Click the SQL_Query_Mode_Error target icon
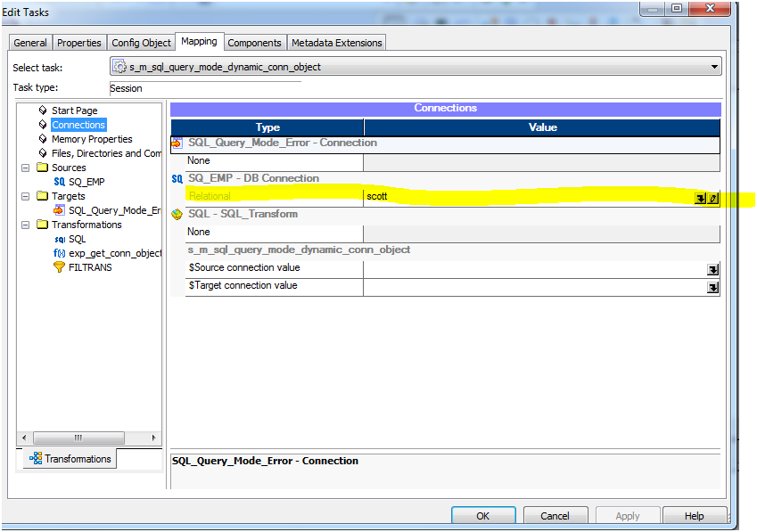 pos(59,209)
